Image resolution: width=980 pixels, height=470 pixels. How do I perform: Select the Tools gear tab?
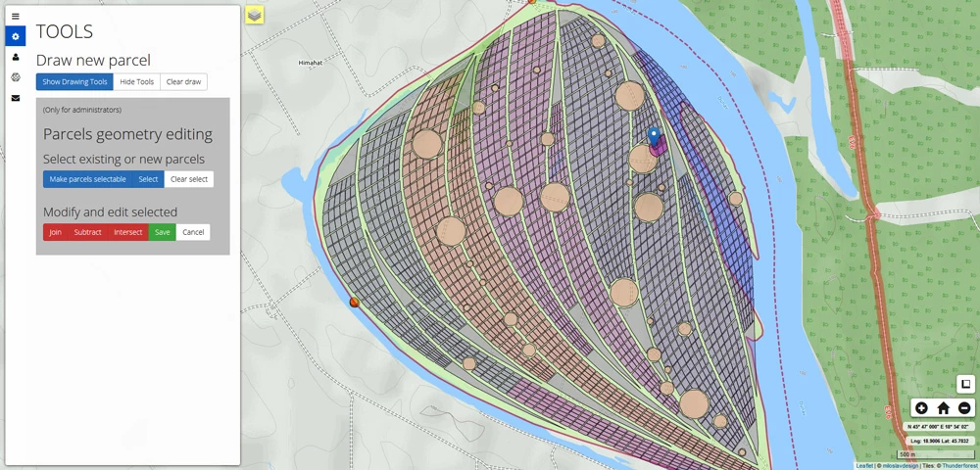[x=15, y=36]
